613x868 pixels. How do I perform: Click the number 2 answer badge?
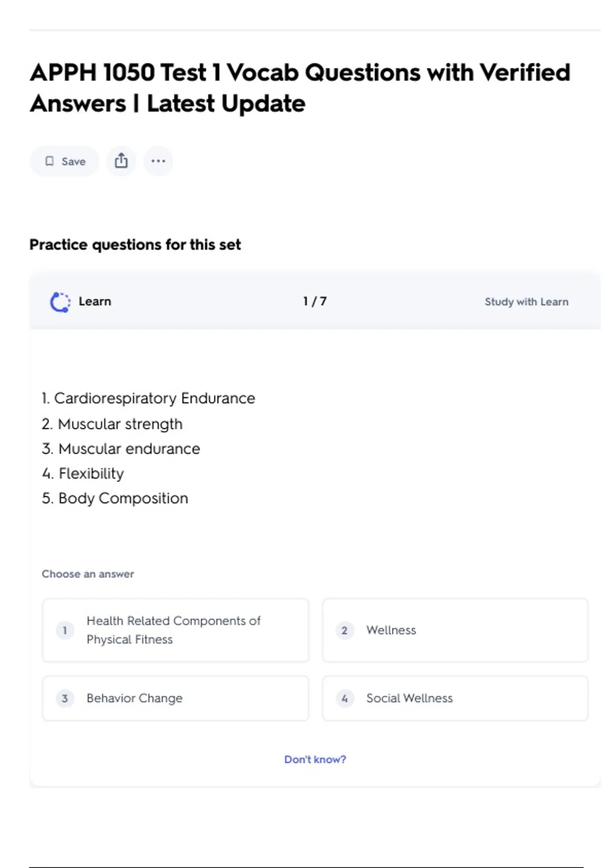click(344, 630)
